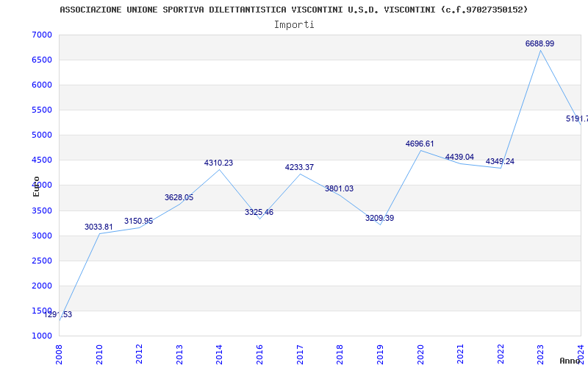The image size is (588, 368).
Task: Select the 4310.23 peak label
Action: pyautogui.click(x=218, y=163)
